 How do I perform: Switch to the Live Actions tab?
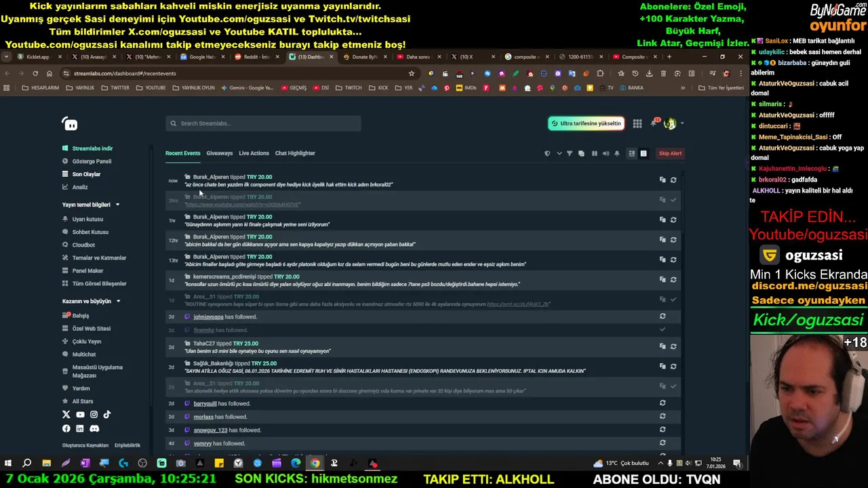pos(254,153)
